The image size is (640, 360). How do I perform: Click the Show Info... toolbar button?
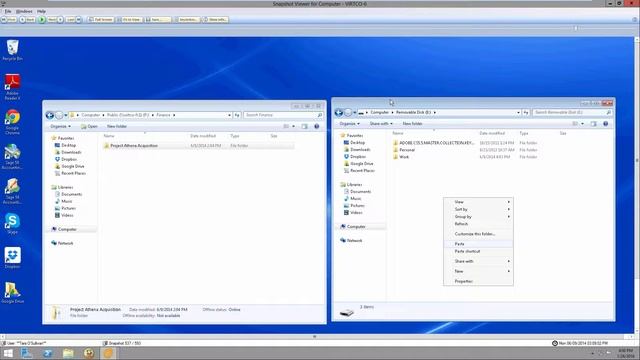coord(215,20)
